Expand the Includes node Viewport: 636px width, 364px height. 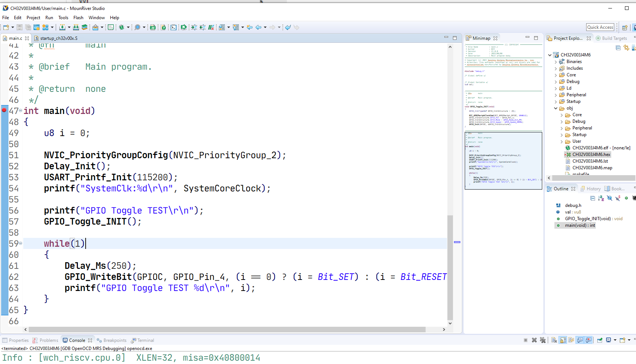556,68
